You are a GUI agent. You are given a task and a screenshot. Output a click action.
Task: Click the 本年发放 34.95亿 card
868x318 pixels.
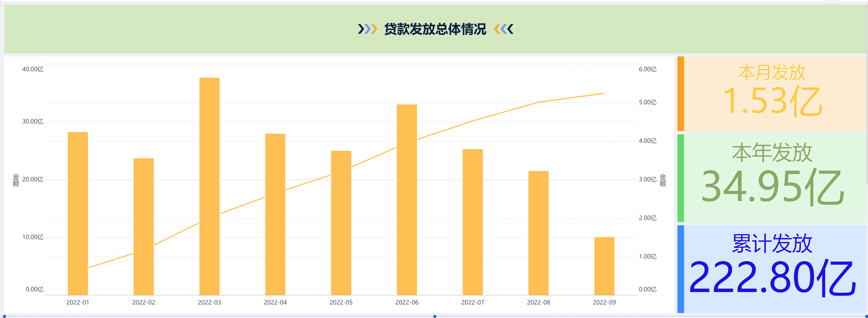pos(772,178)
